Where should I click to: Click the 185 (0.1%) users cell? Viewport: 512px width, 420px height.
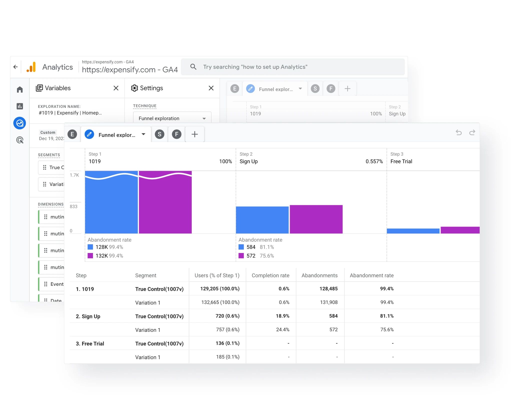(x=228, y=357)
